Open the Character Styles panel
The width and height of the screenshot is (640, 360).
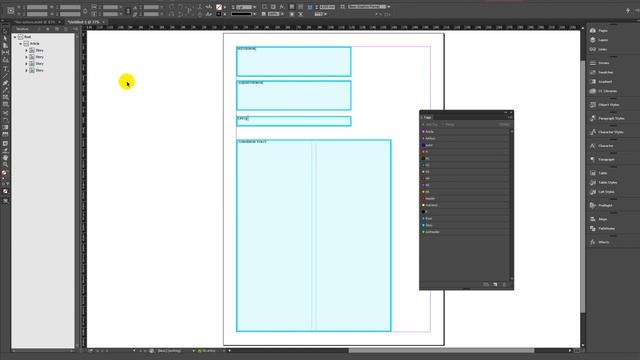coord(606,132)
